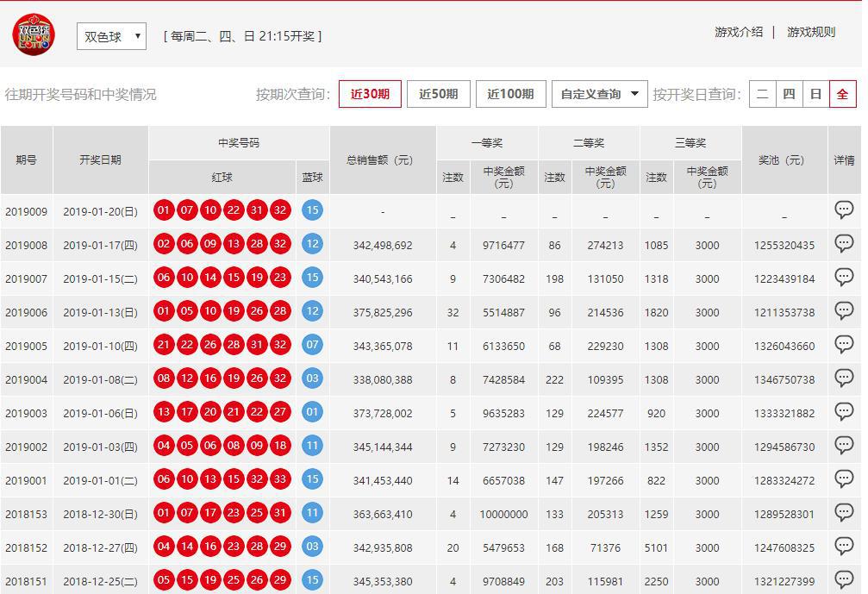
Task: Click comment icon for draw 2019008
Action: coord(845,243)
